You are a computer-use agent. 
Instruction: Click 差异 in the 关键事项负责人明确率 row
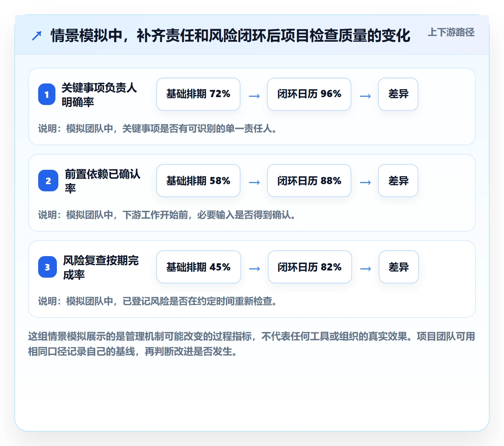coord(398,94)
